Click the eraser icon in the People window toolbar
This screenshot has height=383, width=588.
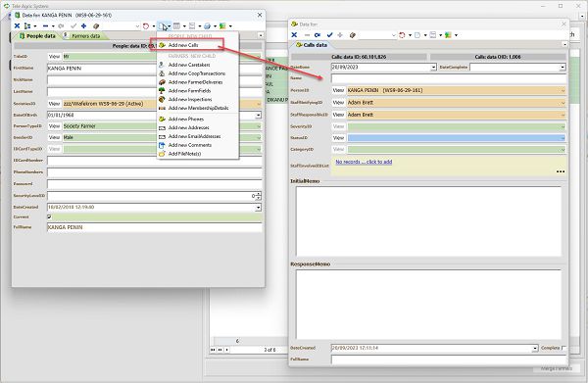coord(96,25)
